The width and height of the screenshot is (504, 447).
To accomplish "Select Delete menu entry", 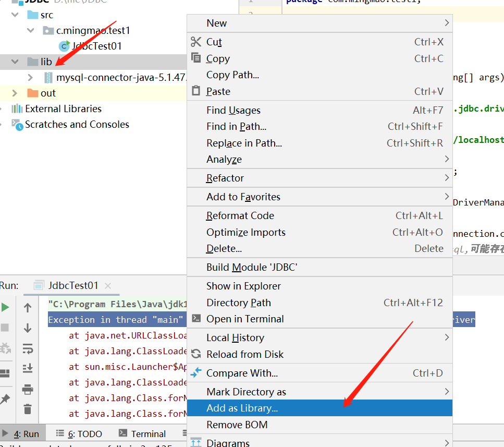I will click(x=319, y=248).
